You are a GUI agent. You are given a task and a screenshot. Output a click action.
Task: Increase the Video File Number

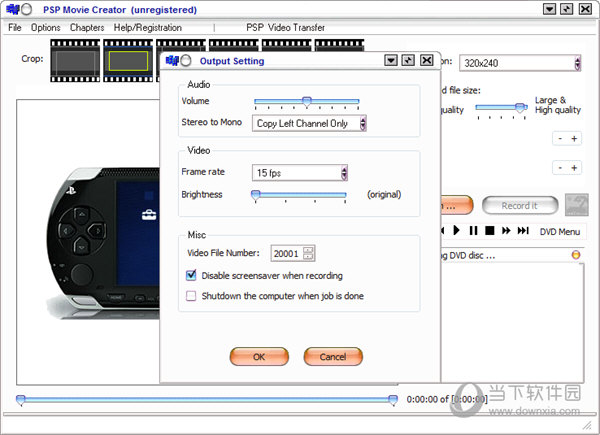point(308,250)
